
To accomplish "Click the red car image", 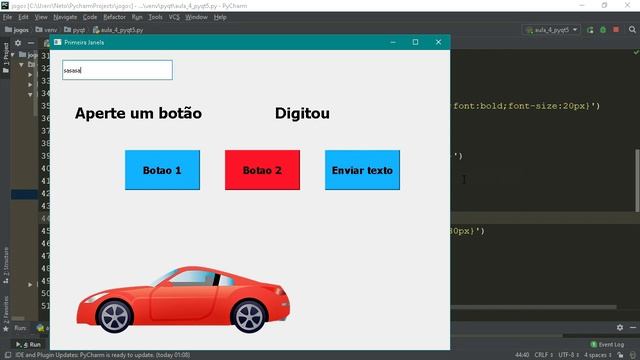I will click(x=183, y=300).
